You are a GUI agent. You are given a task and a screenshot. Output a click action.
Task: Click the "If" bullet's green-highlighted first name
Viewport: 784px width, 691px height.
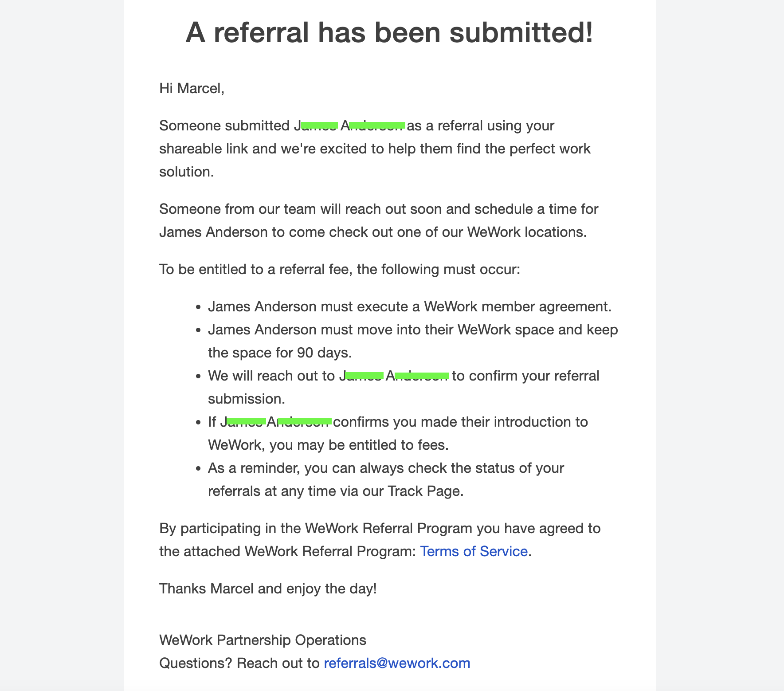coord(246,421)
